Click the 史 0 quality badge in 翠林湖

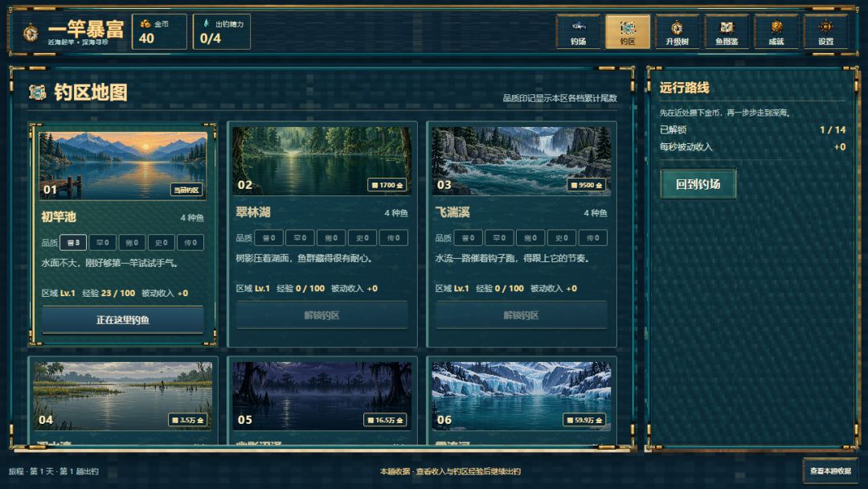click(x=362, y=237)
